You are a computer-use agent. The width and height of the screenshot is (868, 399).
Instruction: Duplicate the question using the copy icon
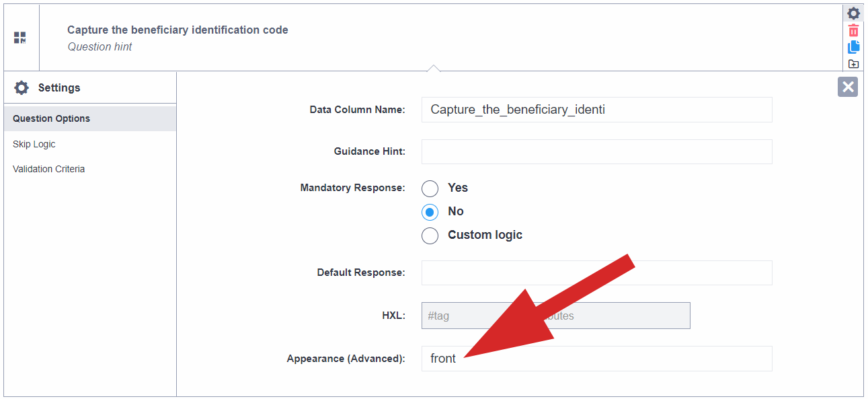[x=853, y=46]
